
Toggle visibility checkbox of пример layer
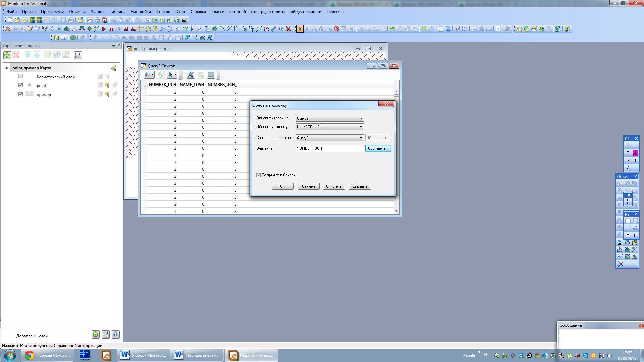[21, 94]
